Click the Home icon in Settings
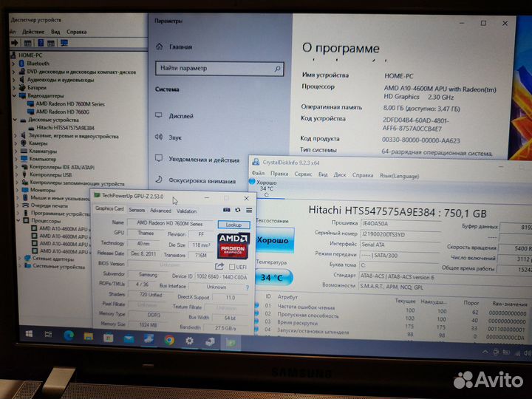This screenshot has height=399, width=532. (158, 46)
